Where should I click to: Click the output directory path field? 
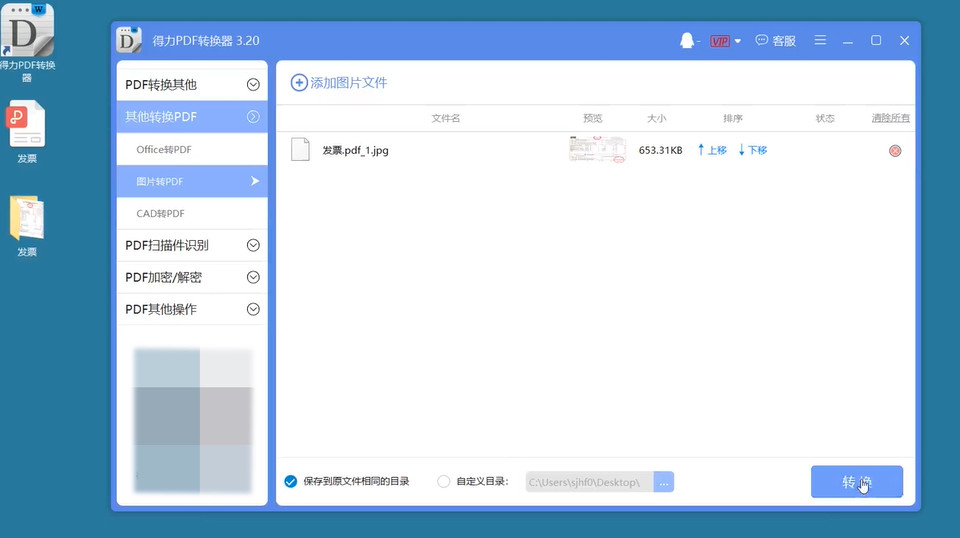point(590,482)
